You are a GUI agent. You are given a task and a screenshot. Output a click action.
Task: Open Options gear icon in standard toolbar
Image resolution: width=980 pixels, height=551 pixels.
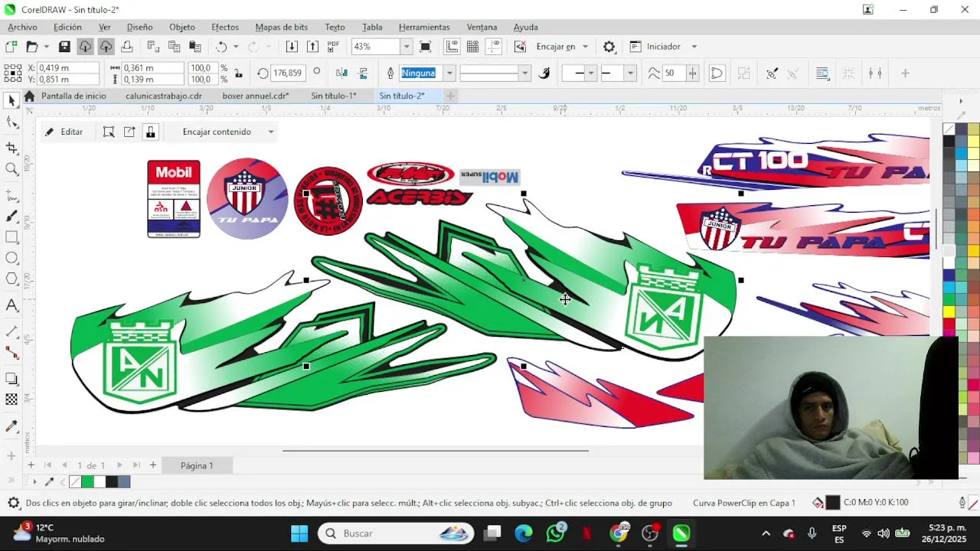(609, 47)
